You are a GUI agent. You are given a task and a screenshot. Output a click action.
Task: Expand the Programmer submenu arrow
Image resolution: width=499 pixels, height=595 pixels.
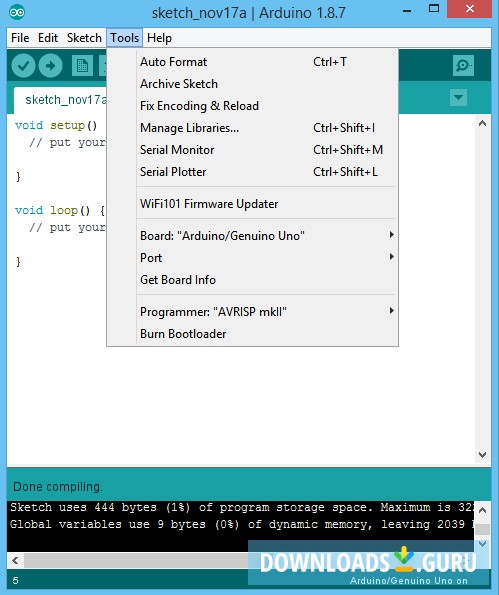pyautogui.click(x=392, y=311)
